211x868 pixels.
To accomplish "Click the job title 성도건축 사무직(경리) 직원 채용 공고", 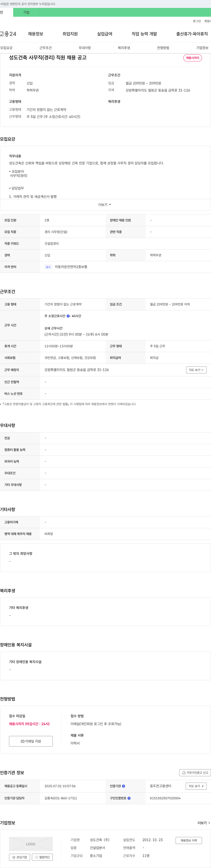I will (x=48, y=58).
